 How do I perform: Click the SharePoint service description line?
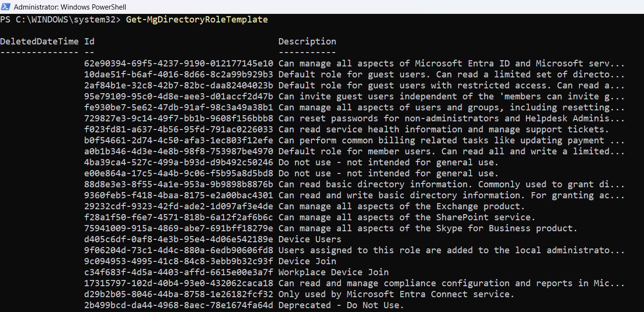click(407, 217)
